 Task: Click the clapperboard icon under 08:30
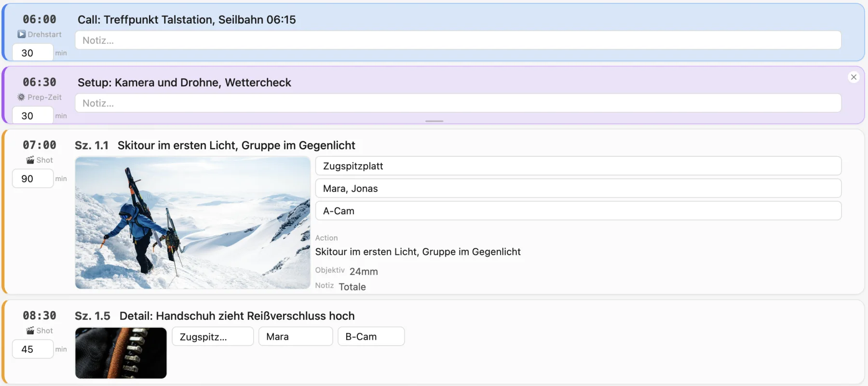pos(30,331)
